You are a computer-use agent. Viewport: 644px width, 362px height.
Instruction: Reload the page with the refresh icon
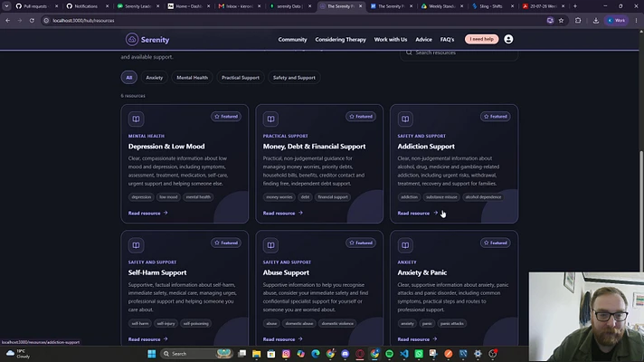click(32, 20)
